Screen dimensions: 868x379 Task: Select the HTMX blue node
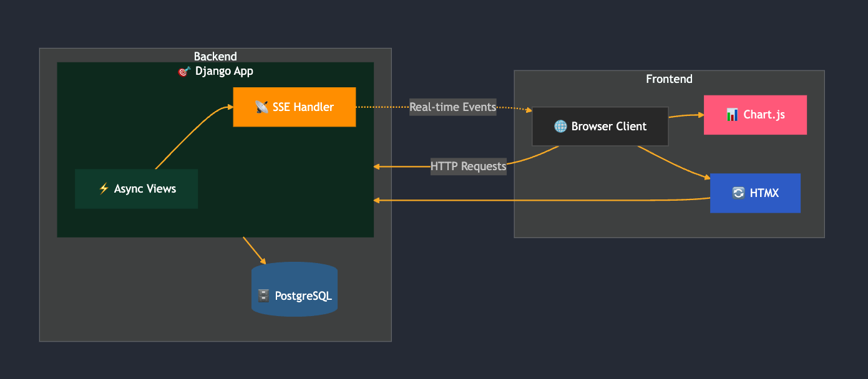[755, 193]
